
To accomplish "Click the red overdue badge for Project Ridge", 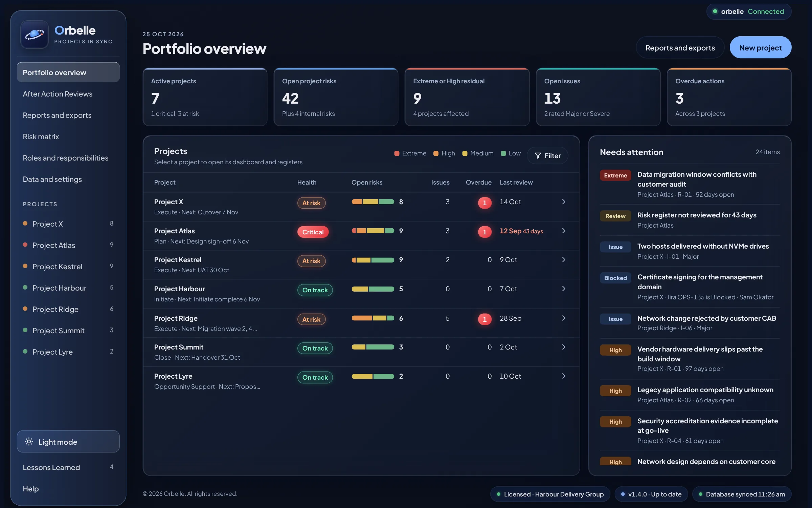I will (x=484, y=319).
